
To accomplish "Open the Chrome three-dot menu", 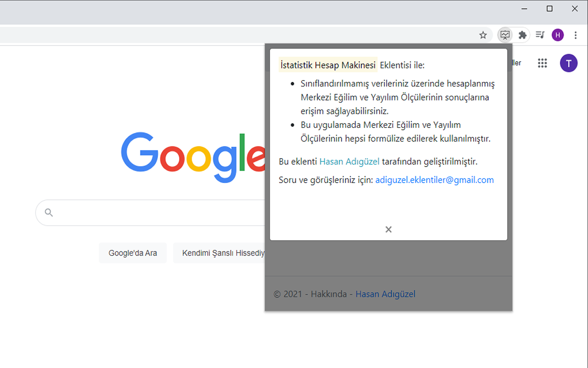I will pos(576,35).
